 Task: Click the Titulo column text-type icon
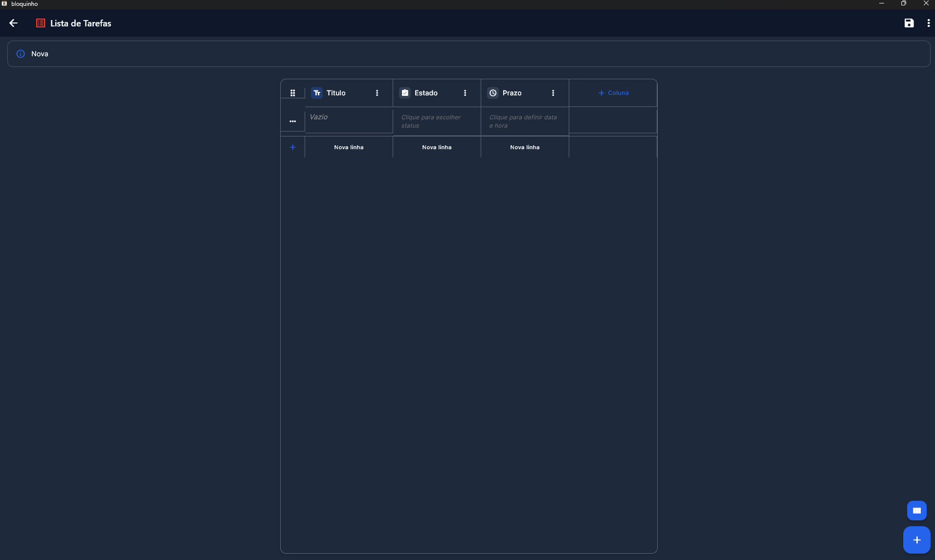(317, 93)
